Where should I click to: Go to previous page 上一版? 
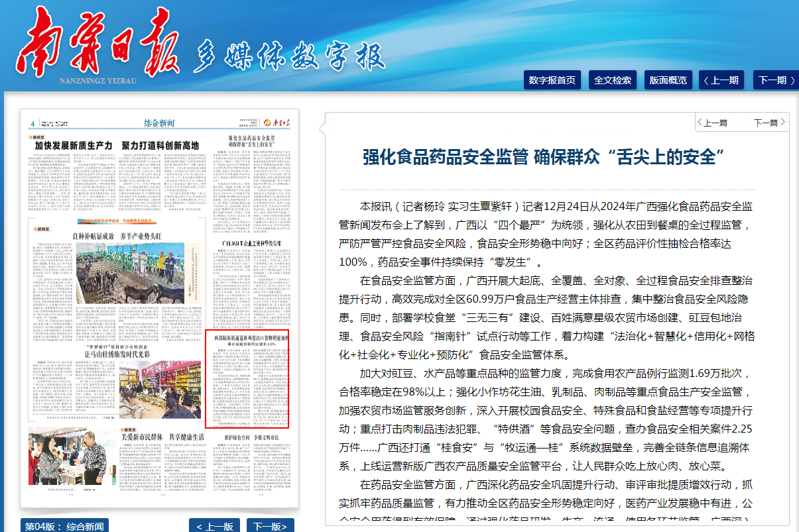tap(215, 527)
